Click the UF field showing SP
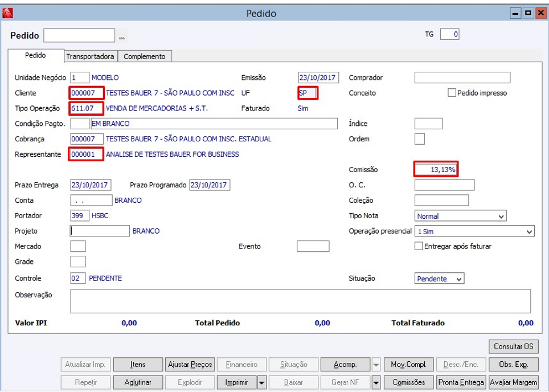 (x=308, y=93)
